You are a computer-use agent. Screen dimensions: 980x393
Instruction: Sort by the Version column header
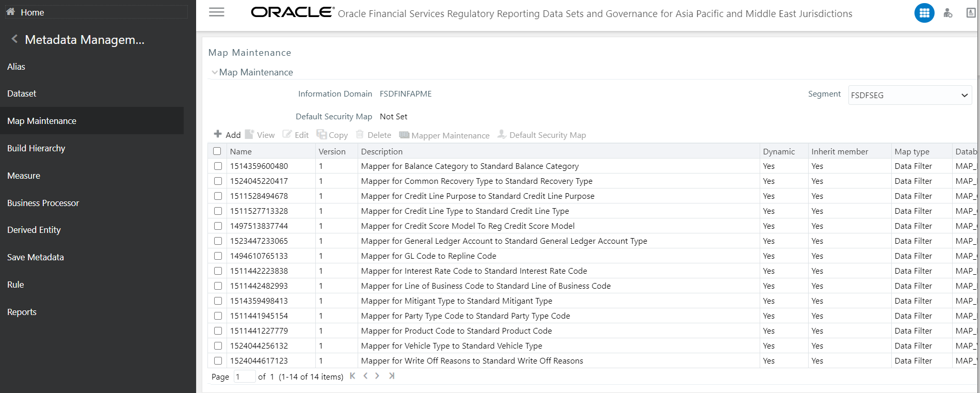(332, 151)
